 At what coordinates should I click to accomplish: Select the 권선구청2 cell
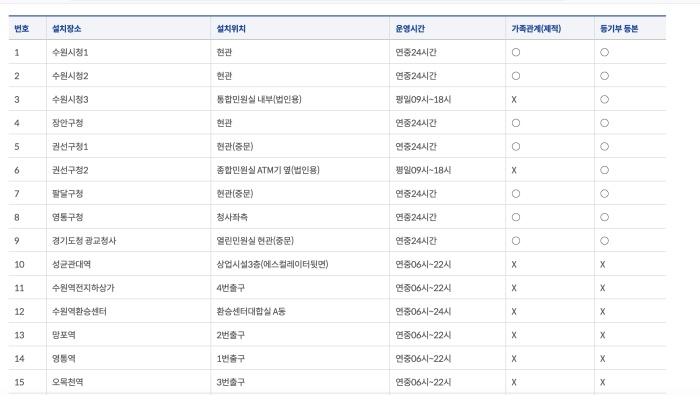129,170
